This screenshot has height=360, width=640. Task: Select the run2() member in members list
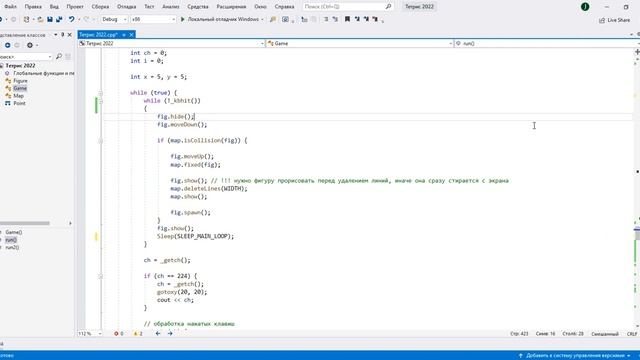(12, 247)
